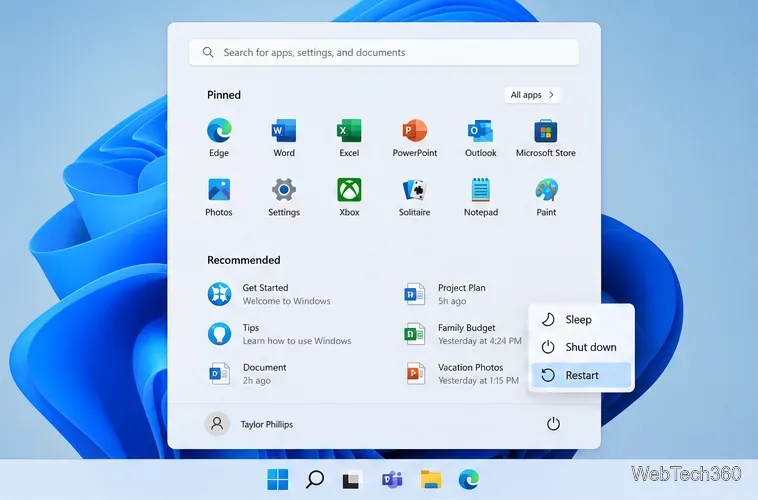Open the Get Started recommendation
This screenshot has width=758, height=500.
pos(270,294)
